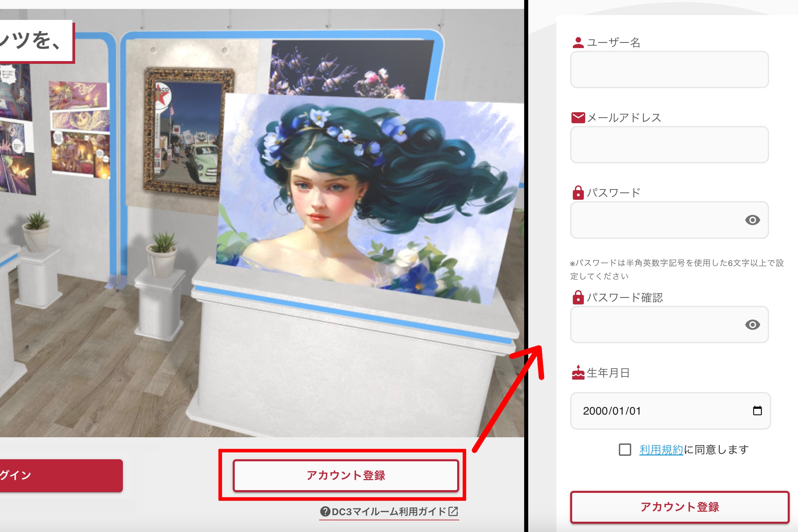This screenshot has height=532, width=798.
Task: Click into the メールアドレス input field
Action: (x=669, y=144)
